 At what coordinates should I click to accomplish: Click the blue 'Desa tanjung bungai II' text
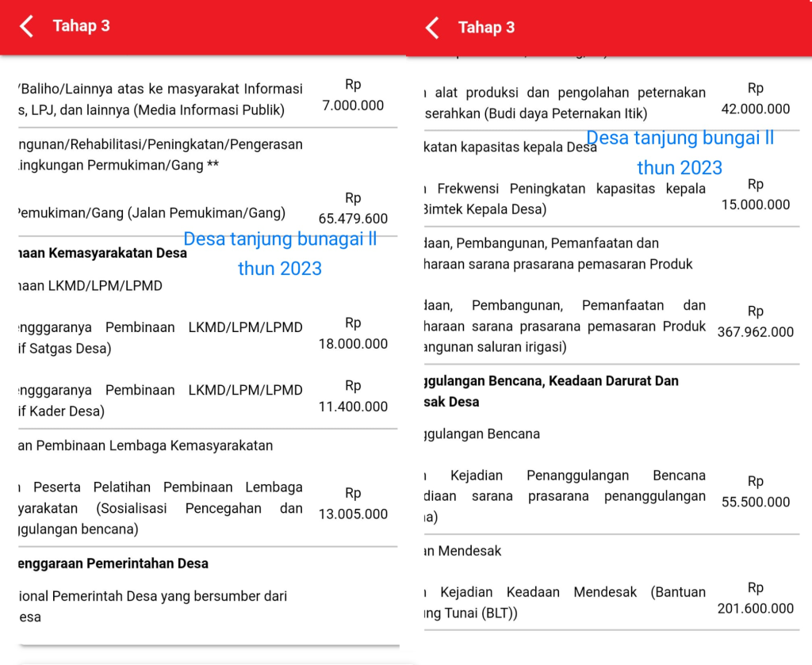680,139
